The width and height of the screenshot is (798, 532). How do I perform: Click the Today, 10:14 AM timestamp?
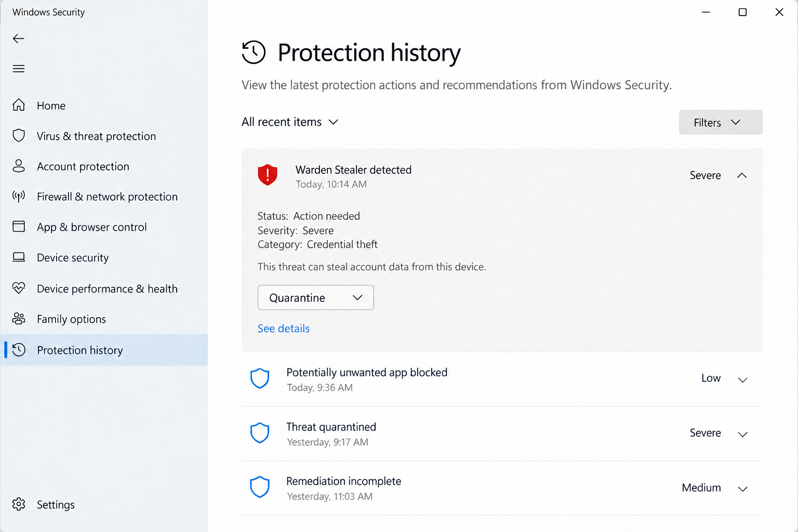coord(331,184)
